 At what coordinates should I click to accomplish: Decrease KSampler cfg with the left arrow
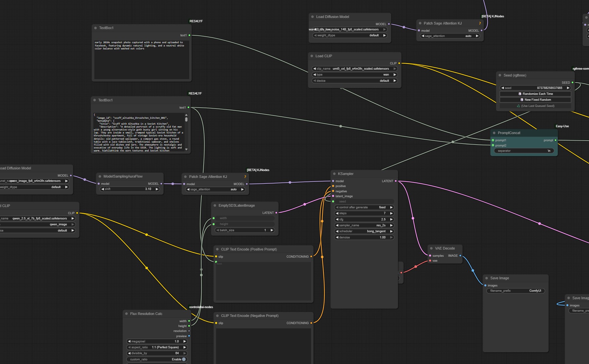tap(337, 219)
